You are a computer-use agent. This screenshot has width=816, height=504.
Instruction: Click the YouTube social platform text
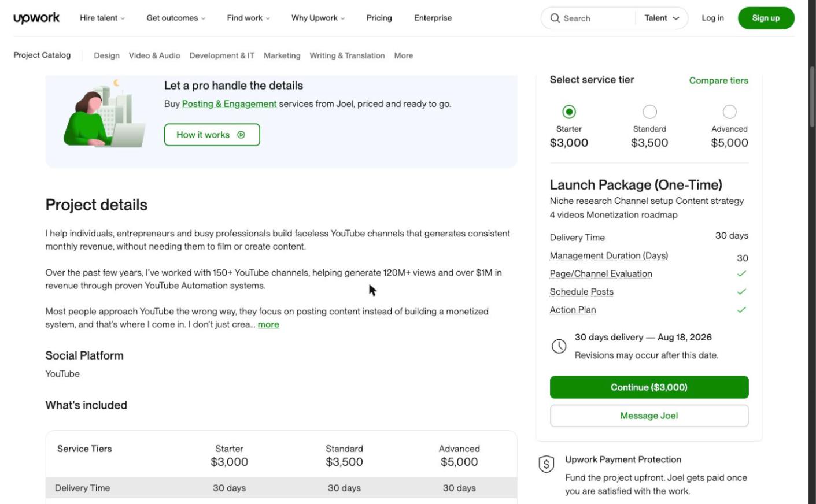pos(62,374)
